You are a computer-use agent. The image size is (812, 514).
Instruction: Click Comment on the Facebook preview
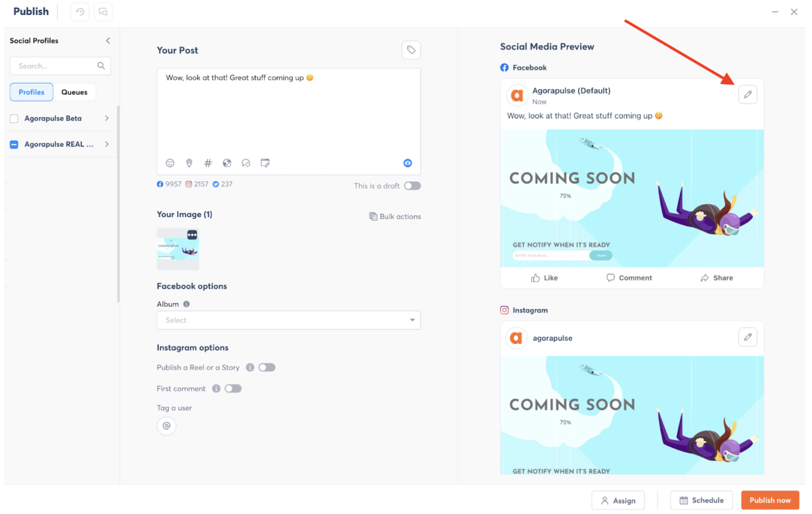tap(629, 278)
